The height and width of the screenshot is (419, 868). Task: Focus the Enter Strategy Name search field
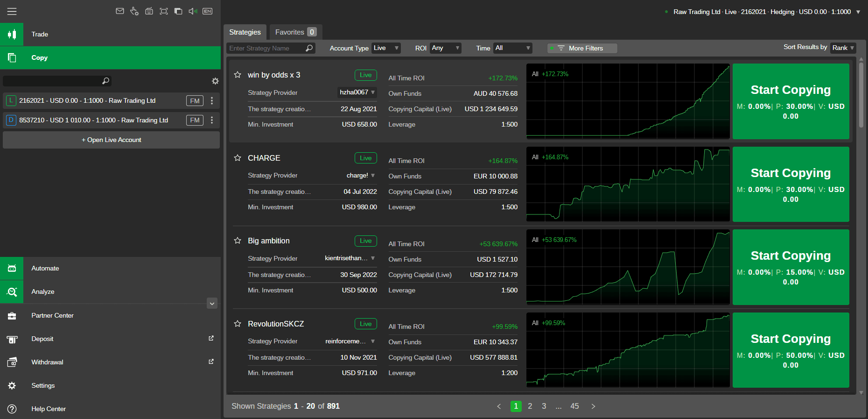[x=271, y=48]
